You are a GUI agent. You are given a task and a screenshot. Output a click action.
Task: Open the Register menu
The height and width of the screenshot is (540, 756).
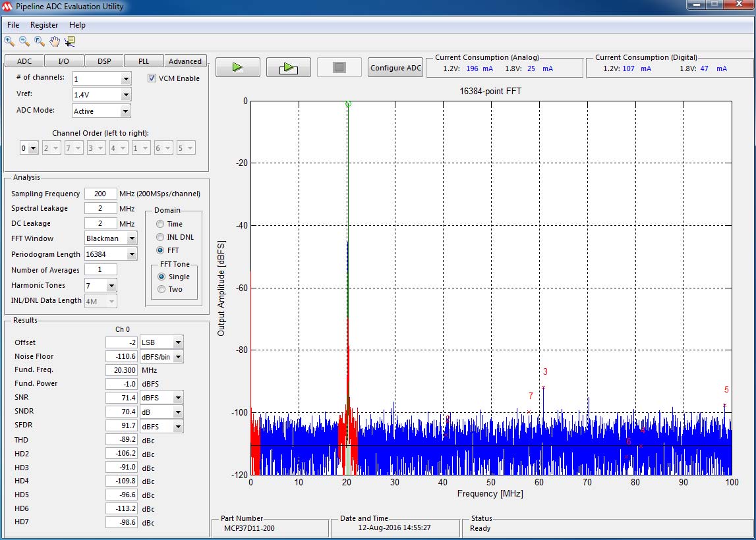click(x=44, y=25)
